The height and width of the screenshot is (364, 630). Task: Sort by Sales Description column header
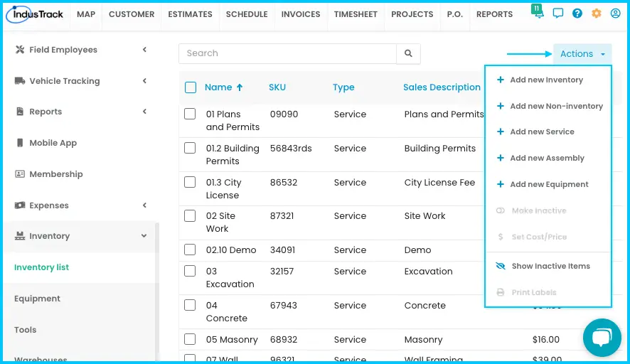(x=442, y=87)
